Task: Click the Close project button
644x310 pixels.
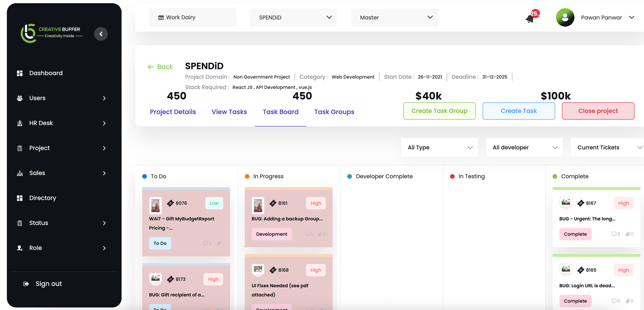Action: coord(598,111)
